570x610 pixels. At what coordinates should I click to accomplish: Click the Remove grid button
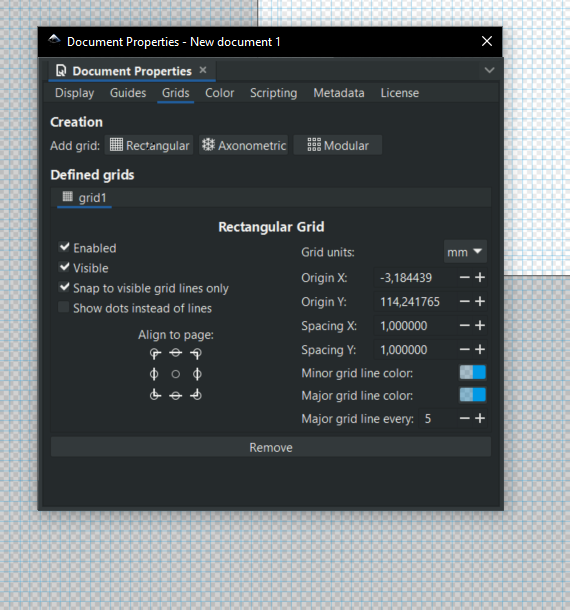coord(271,447)
